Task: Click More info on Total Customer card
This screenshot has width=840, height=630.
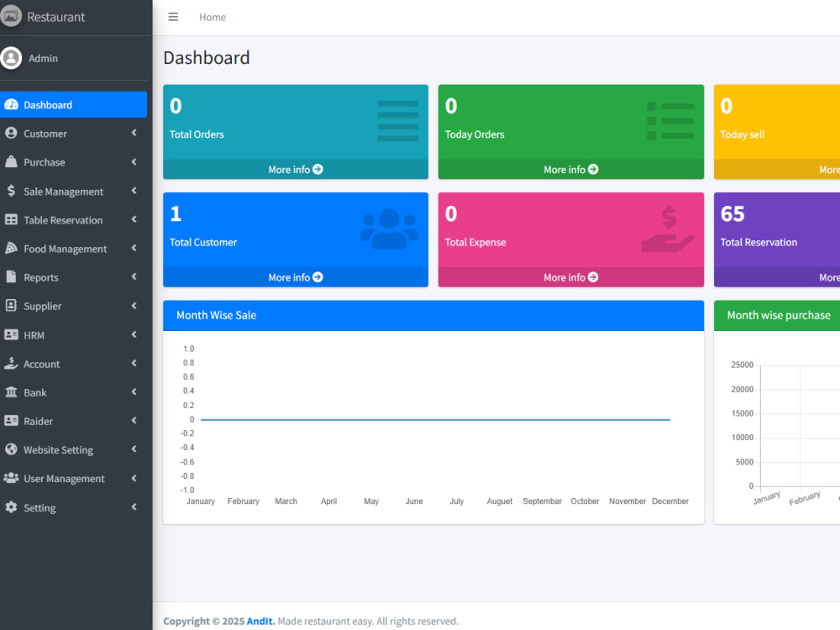Action: [295, 277]
